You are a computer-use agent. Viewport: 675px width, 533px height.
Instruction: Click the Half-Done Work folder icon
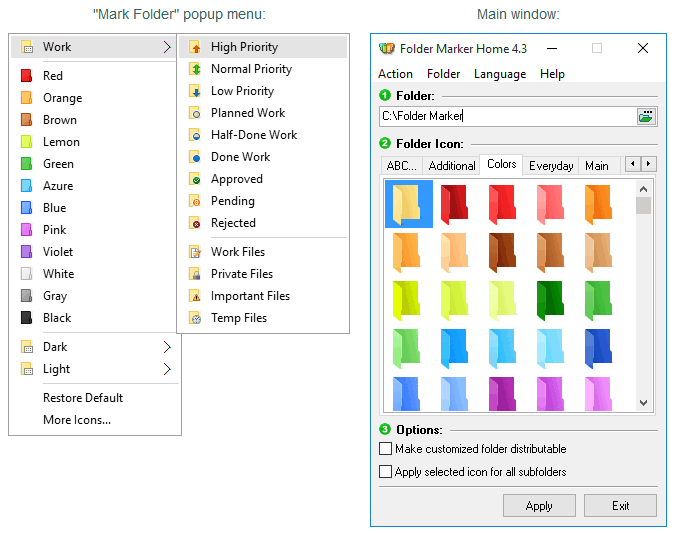pos(195,135)
